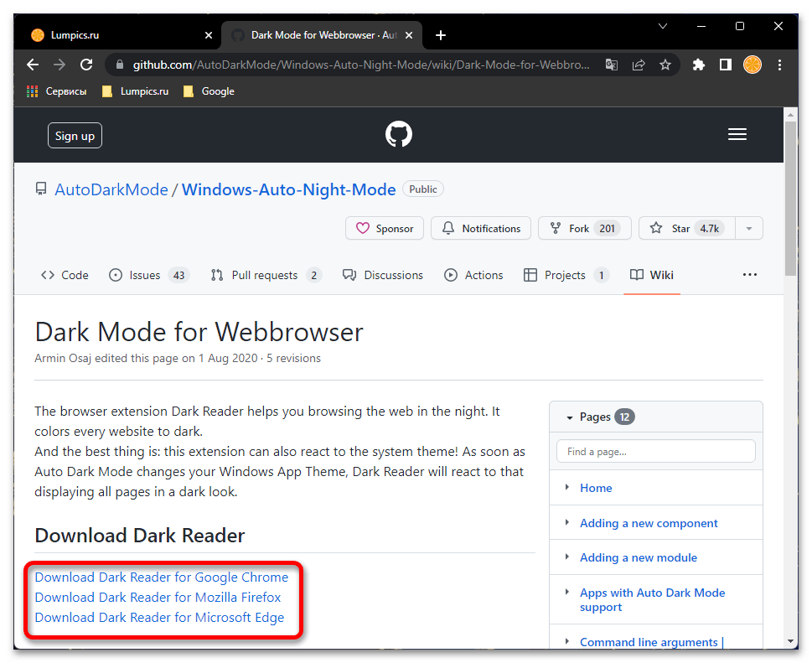Download Dark Reader for Google Chrome
This screenshot has height=663, width=812.
pyautogui.click(x=162, y=577)
